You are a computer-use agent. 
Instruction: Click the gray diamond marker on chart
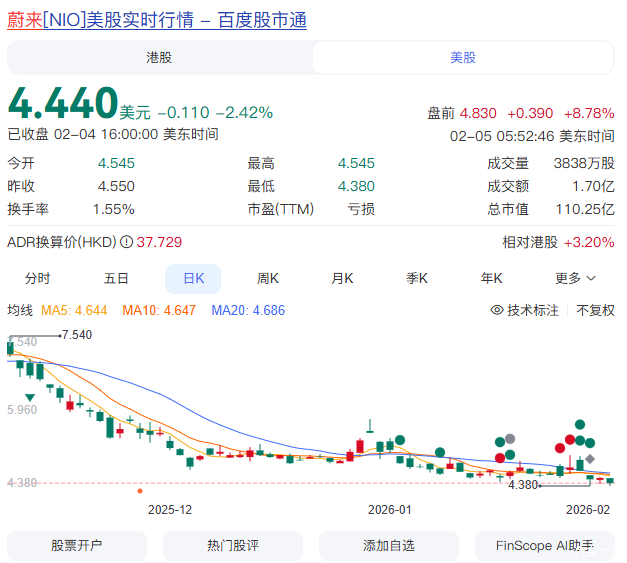[x=591, y=460]
